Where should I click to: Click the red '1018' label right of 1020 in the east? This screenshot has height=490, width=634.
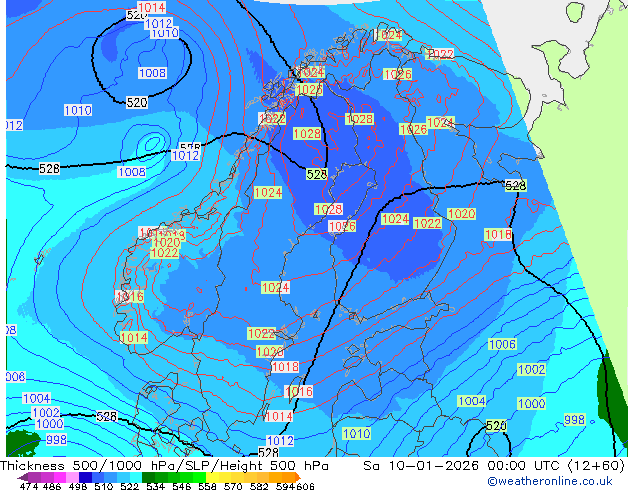(498, 234)
